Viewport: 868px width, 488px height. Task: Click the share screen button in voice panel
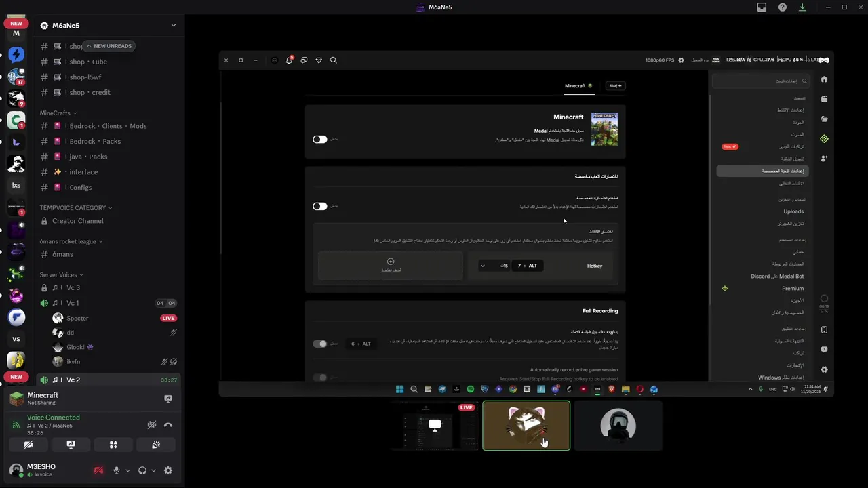(71, 445)
